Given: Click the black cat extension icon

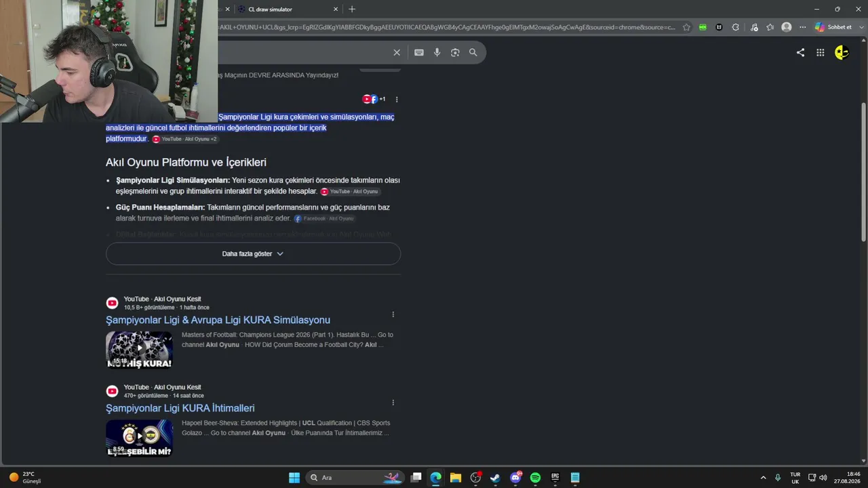Looking at the screenshot, I should 719,27.
